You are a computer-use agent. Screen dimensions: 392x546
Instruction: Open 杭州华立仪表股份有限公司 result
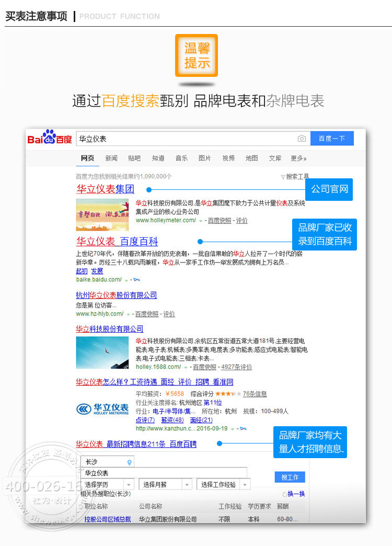coord(116,295)
